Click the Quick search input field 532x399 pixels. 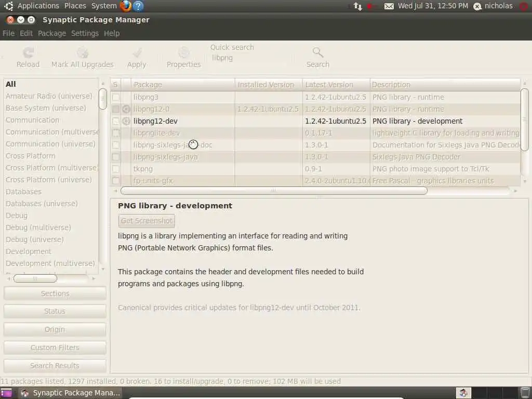point(250,58)
